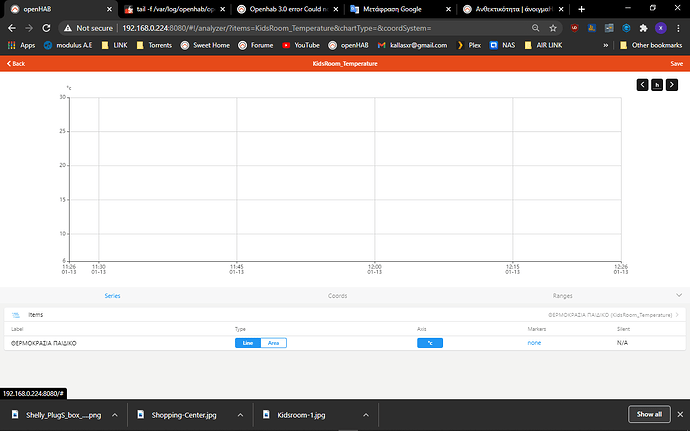Open the new tab plus button
This screenshot has width=690, height=431.
(x=581, y=9)
